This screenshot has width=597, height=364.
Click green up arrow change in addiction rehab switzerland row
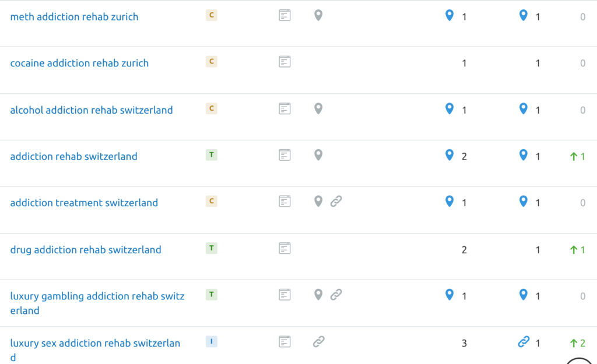tap(577, 156)
